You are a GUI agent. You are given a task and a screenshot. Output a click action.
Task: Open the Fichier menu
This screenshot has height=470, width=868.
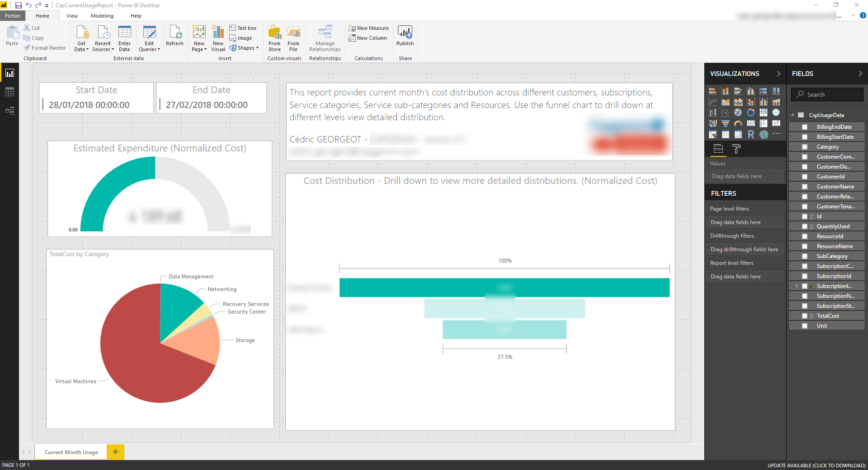coord(13,16)
